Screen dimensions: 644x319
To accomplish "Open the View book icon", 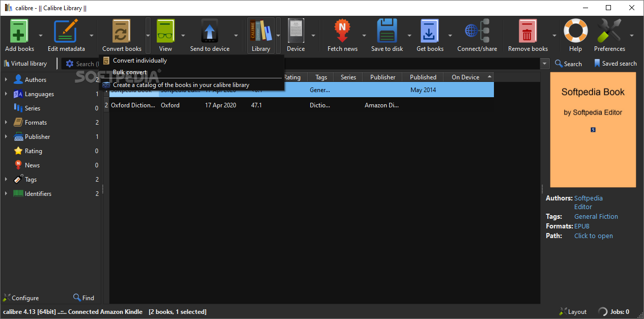I will click(x=165, y=31).
